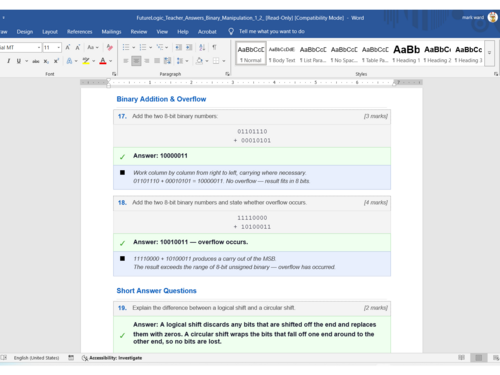500x375 pixels.
Task: Open underline style dropdown arrow
Action: click(x=27, y=61)
